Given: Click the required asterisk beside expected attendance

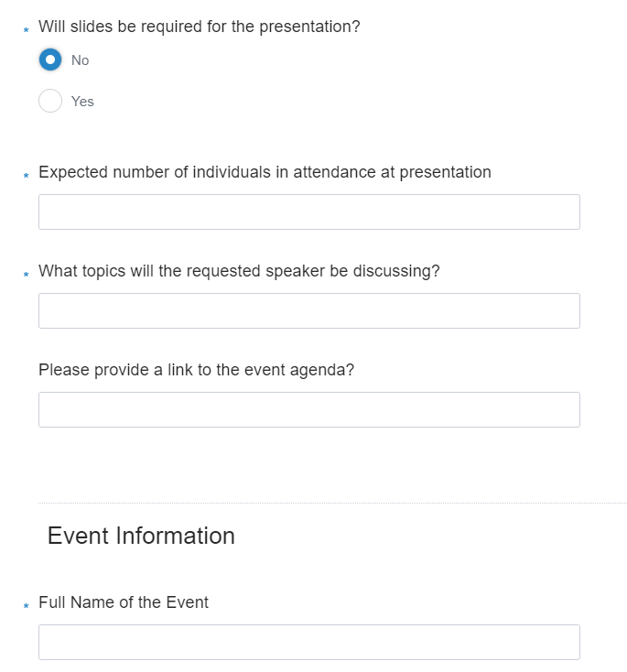Looking at the screenshot, I should (x=26, y=176).
